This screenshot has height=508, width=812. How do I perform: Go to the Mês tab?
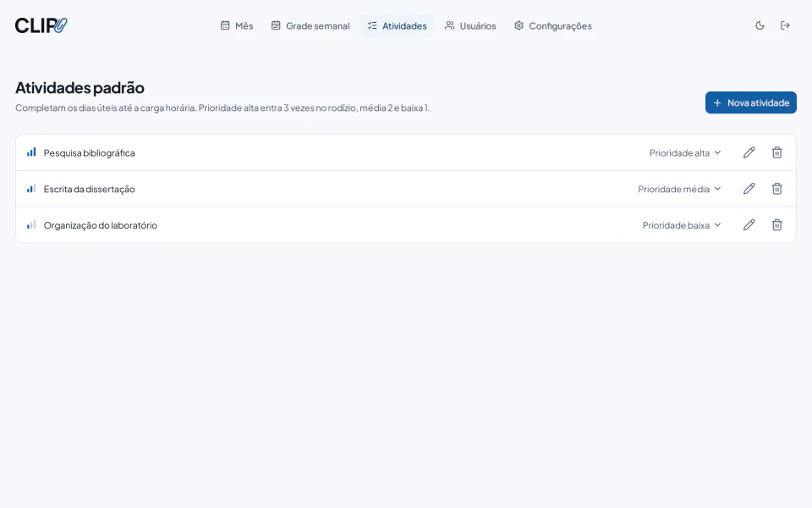237,26
